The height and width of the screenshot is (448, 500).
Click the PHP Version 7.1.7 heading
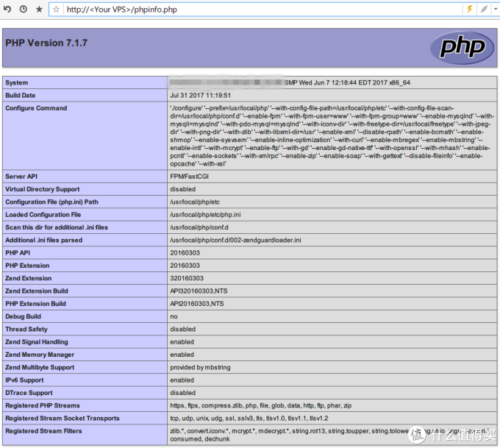(x=46, y=43)
